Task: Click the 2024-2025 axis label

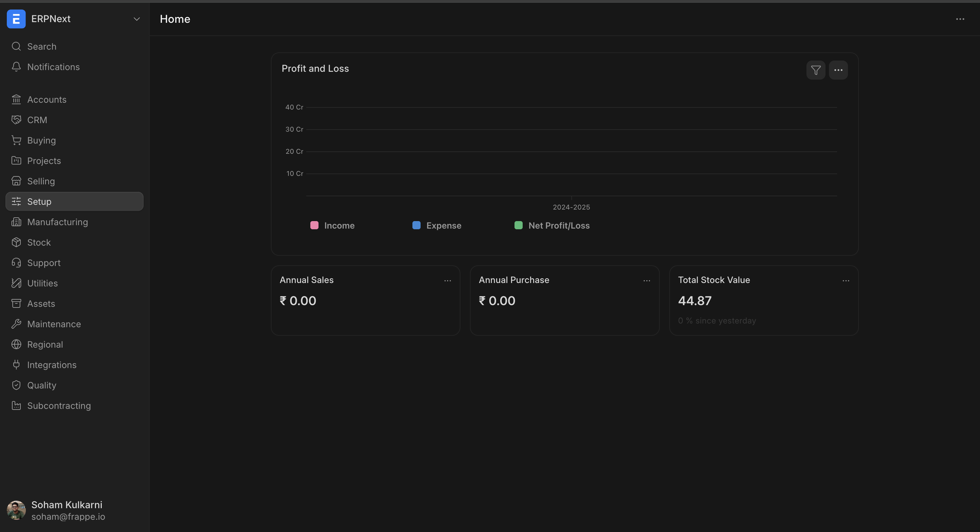Action: pos(571,207)
